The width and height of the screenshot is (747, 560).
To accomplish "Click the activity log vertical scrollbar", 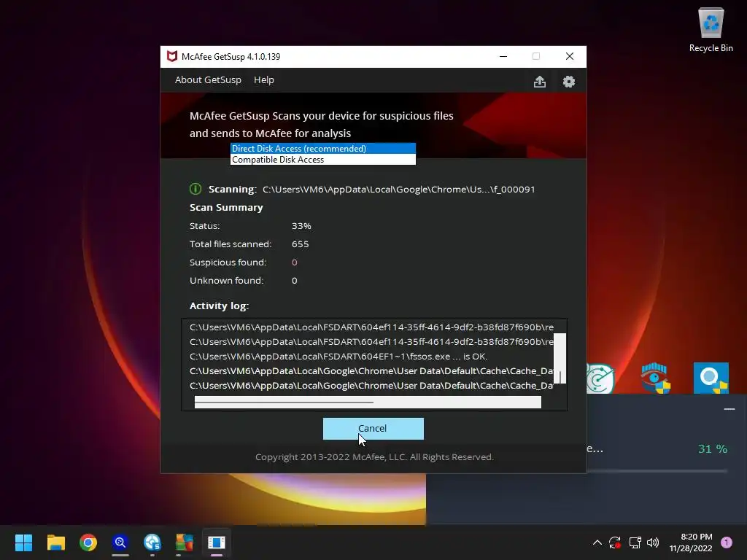I will click(560, 358).
